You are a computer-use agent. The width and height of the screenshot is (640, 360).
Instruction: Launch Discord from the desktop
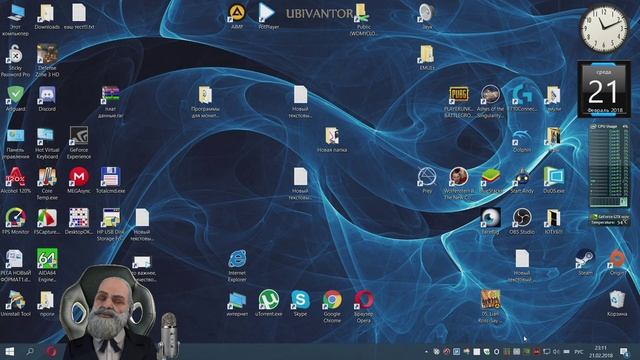[47, 98]
